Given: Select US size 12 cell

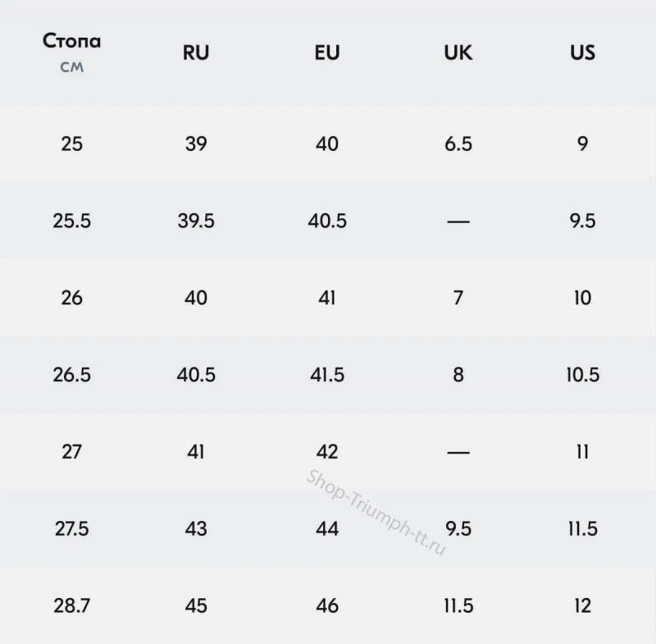Looking at the screenshot, I should pyautogui.click(x=582, y=606).
